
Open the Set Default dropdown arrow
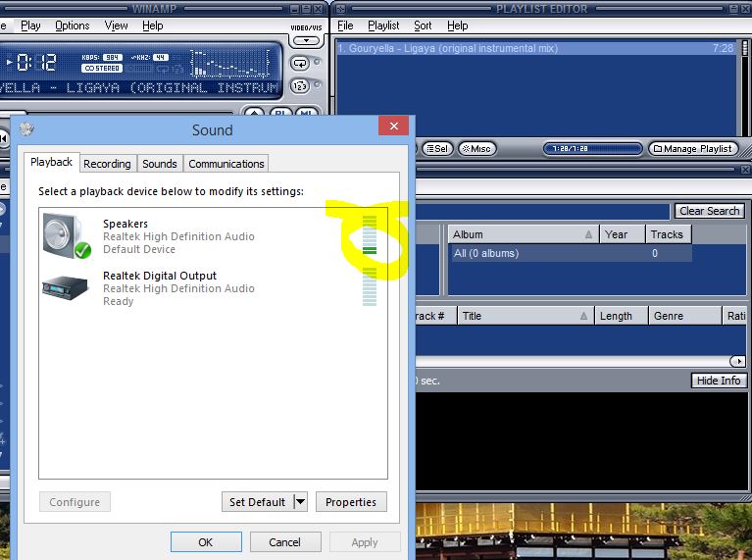click(300, 502)
